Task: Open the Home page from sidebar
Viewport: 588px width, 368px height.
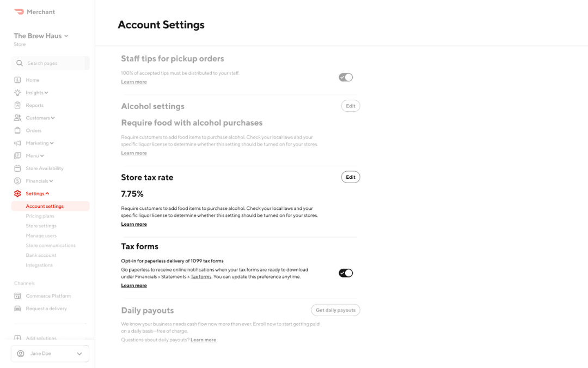Action: 32,80
